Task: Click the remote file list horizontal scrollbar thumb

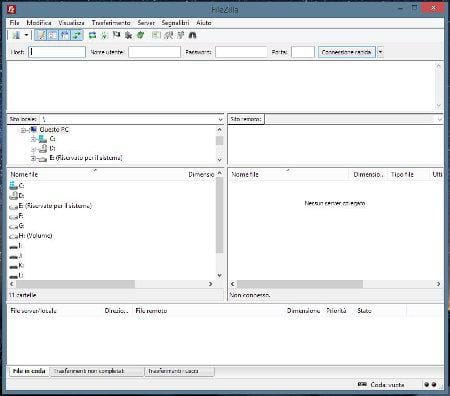Action: [300, 284]
